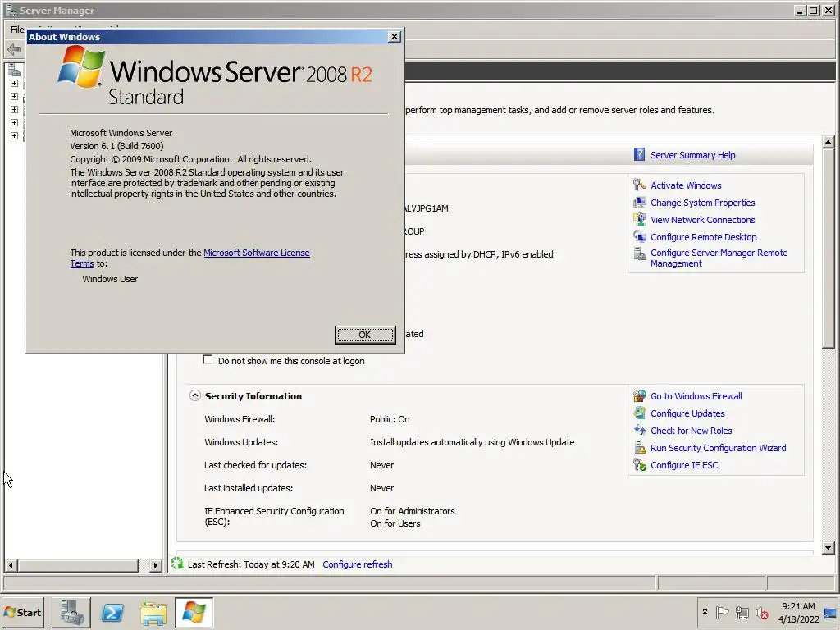Click OK in About Windows dialog

pyautogui.click(x=365, y=335)
